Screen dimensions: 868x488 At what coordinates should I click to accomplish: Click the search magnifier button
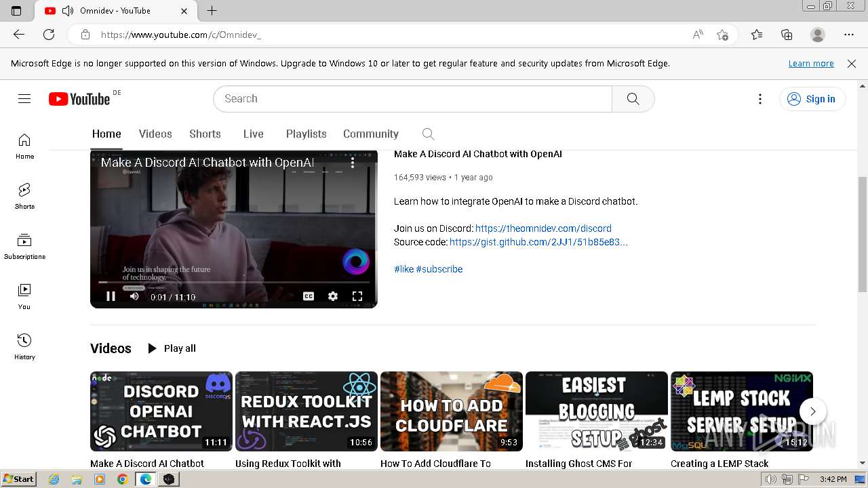click(x=633, y=99)
